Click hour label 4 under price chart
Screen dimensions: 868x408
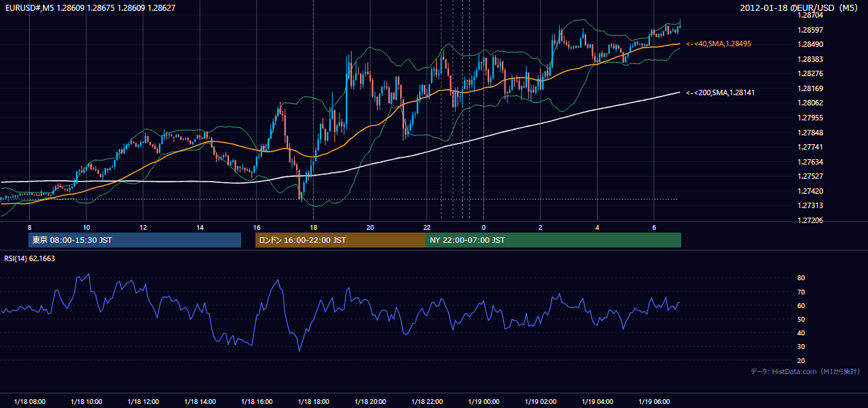597,226
